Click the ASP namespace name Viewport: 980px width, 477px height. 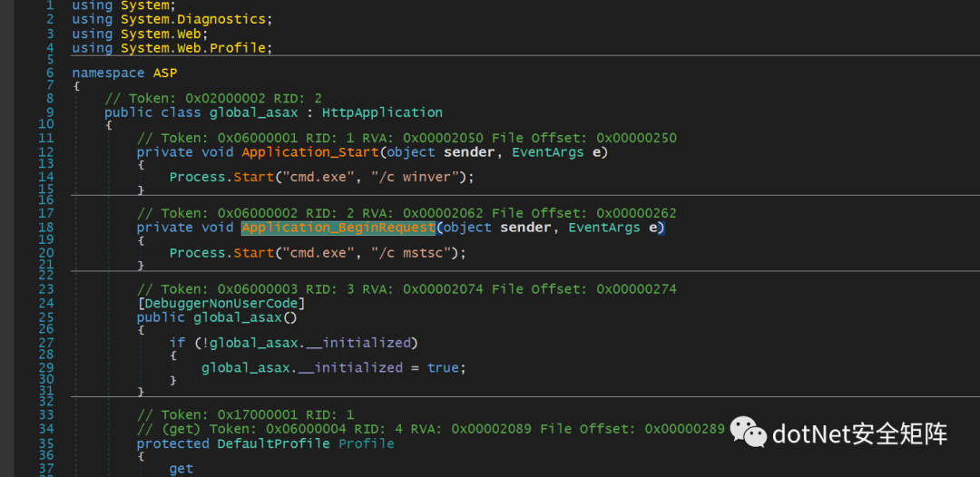tap(165, 73)
